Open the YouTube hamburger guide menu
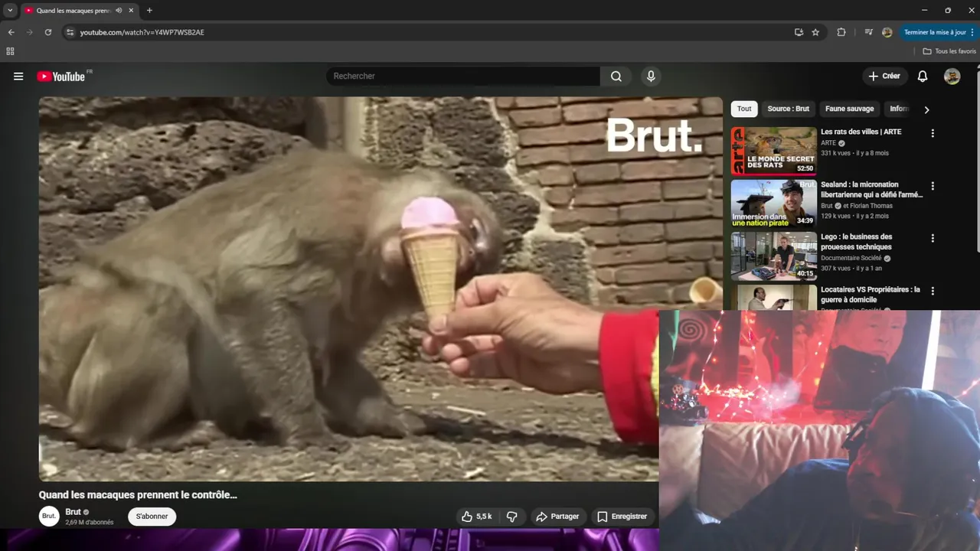This screenshot has height=551, width=980. coord(18,77)
